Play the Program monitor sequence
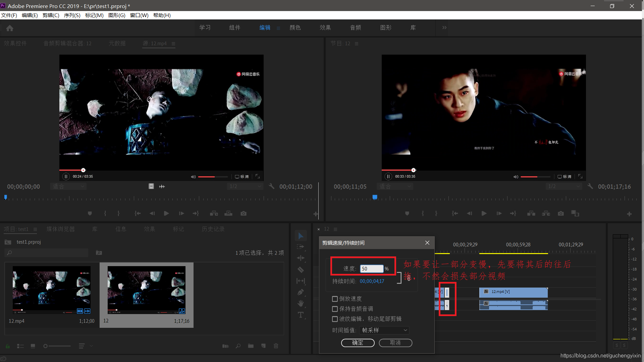The image size is (644, 362). [484, 214]
